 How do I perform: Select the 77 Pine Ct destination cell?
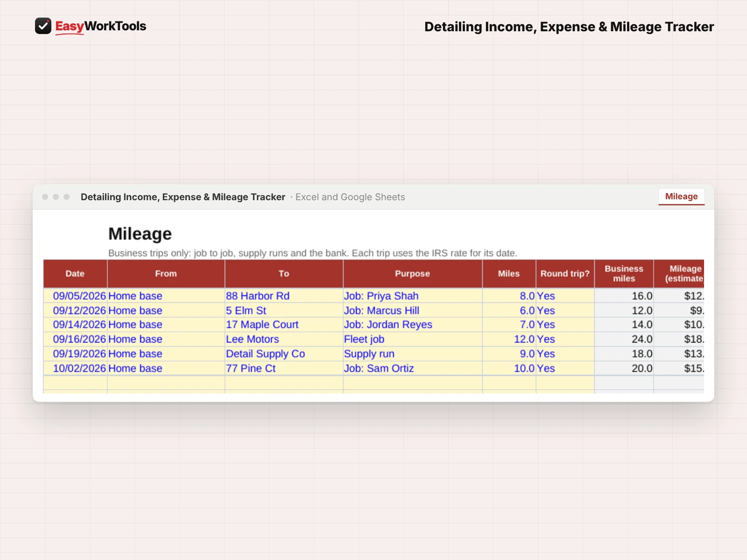(284, 368)
